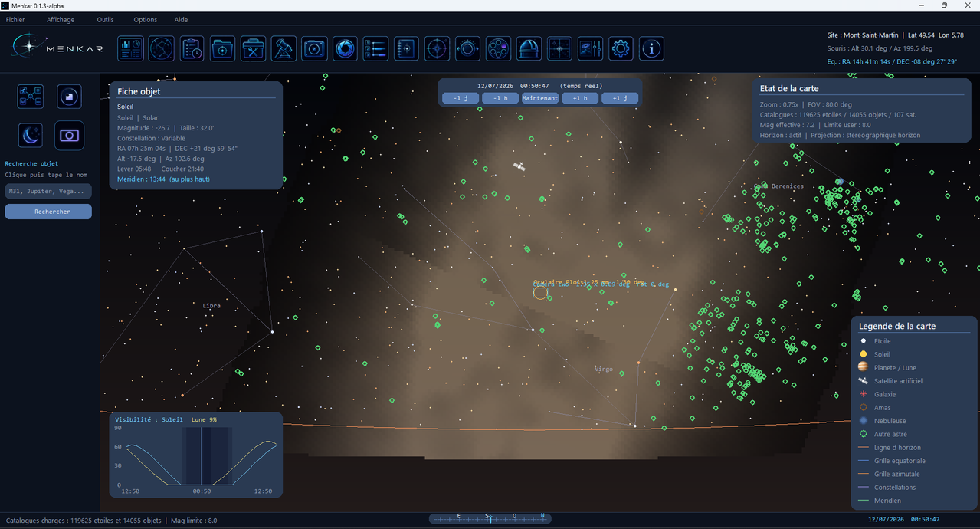Click the MENKAR logo

[58, 48]
